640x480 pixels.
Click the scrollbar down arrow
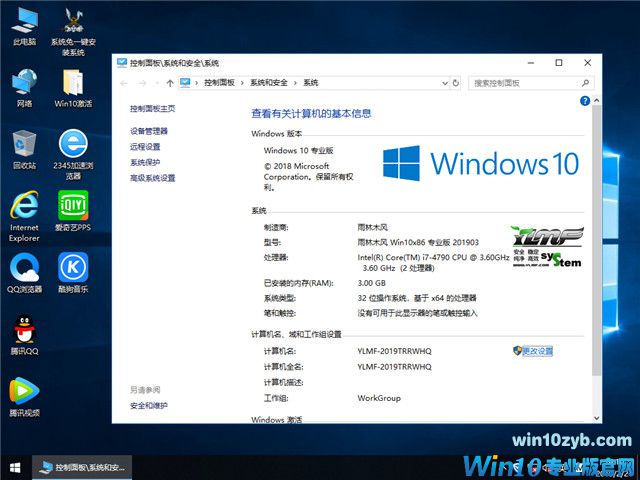(x=596, y=418)
